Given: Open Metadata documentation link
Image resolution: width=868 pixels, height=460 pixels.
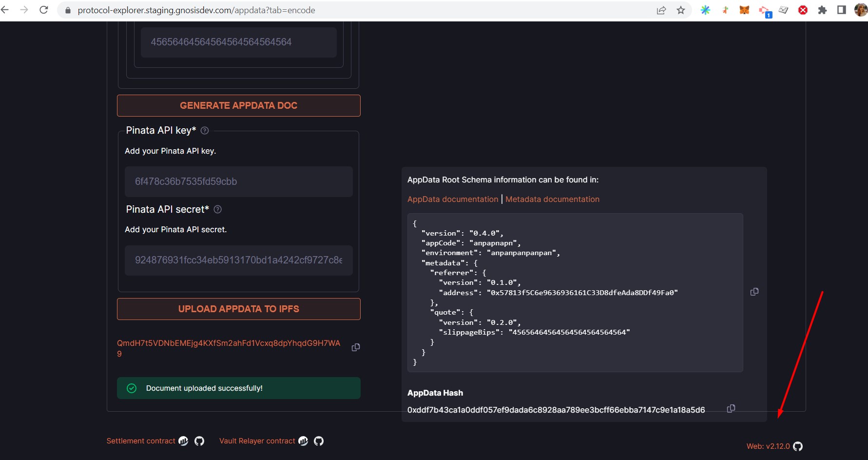Looking at the screenshot, I should pos(552,199).
